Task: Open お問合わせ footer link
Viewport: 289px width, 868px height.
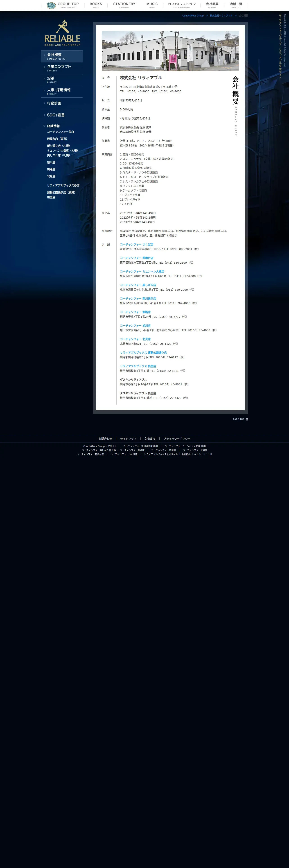Action: pos(105,439)
